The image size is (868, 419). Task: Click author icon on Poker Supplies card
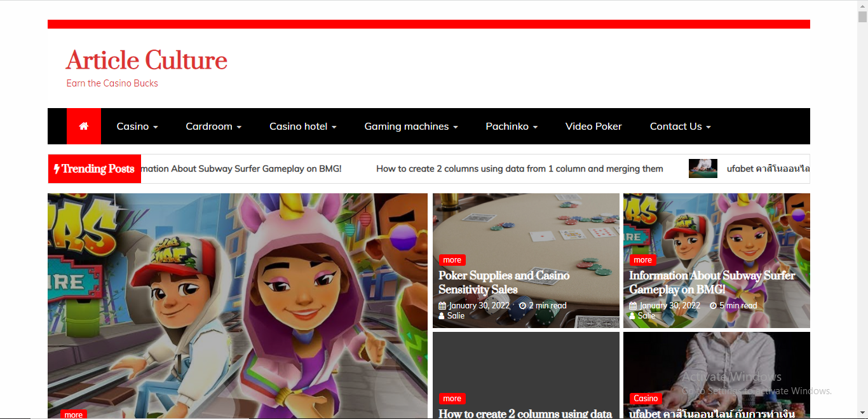coord(442,316)
